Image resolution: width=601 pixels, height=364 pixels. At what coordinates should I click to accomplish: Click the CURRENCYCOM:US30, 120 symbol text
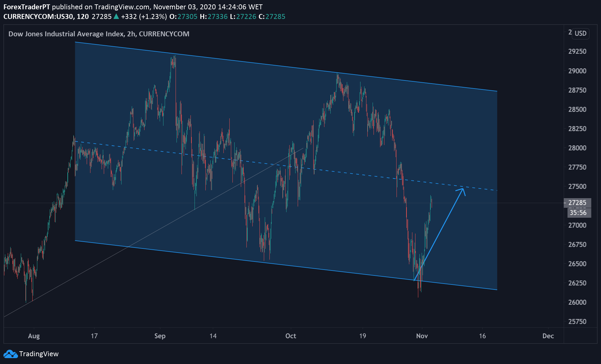pos(46,16)
